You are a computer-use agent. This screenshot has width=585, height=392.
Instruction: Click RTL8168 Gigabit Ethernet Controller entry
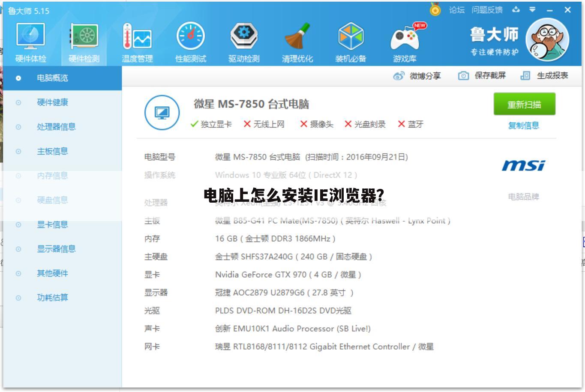click(324, 347)
